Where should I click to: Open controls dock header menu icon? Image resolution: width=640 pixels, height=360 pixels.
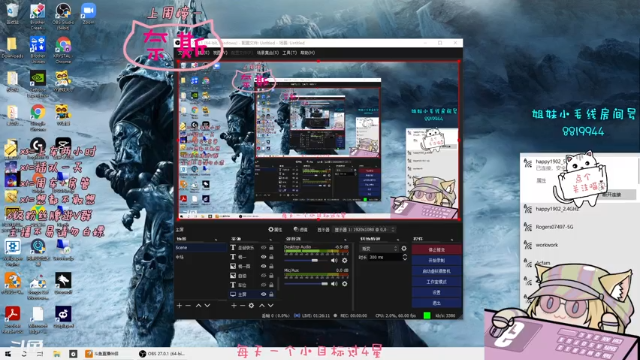[x=452, y=239]
